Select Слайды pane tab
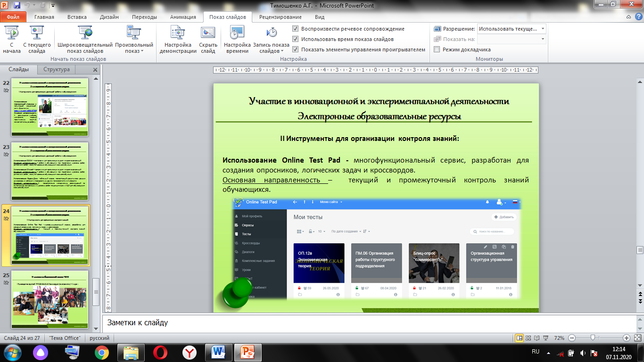The image size is (644, 362). click(19, 69)
